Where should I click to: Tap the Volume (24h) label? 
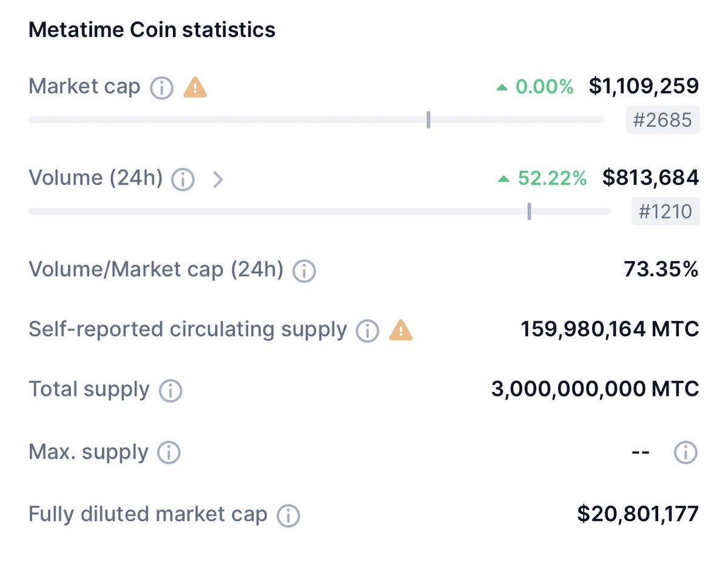96,178
